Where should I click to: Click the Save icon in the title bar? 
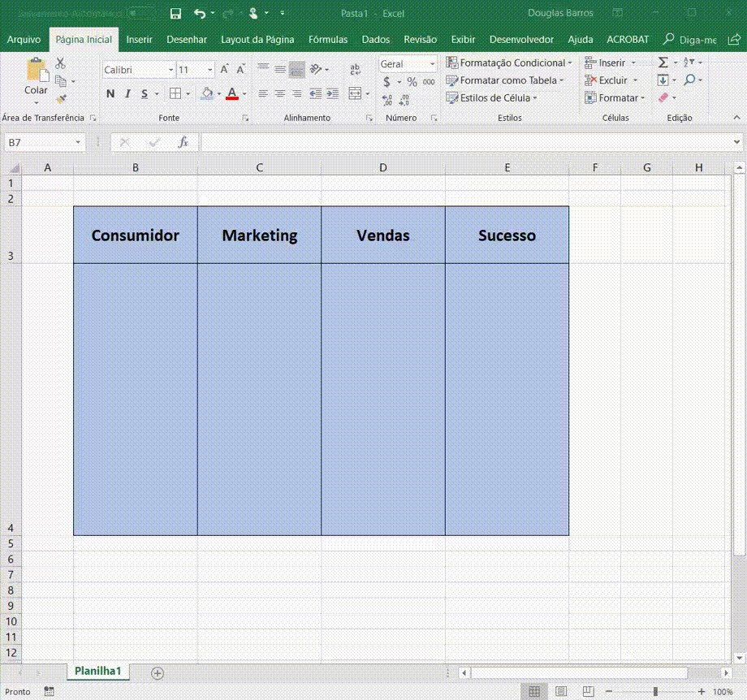(x=175, y=13)
